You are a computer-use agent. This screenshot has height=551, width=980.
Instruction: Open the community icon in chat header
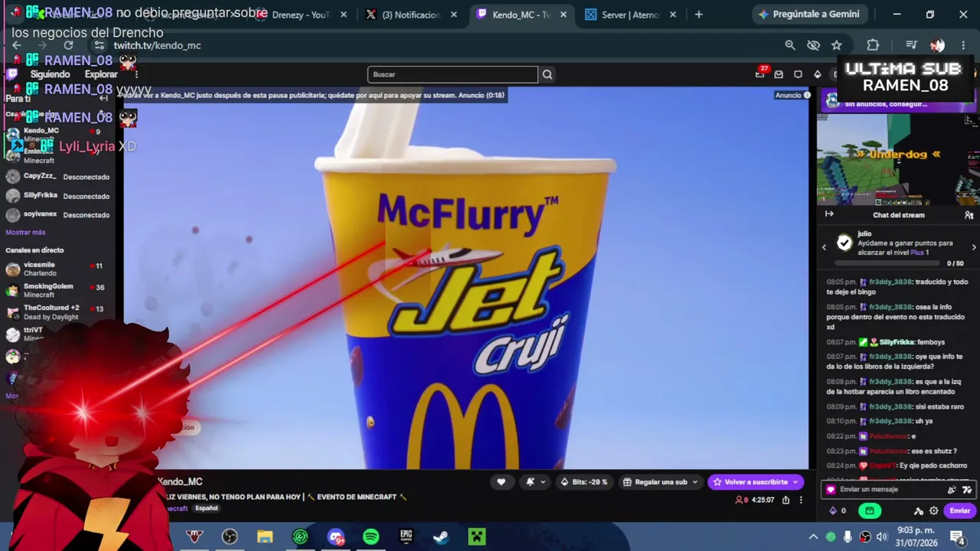[969, 215]
